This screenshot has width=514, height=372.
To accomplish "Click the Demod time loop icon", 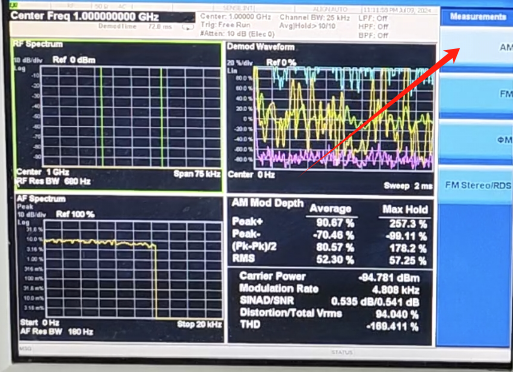I will [187, 27].
